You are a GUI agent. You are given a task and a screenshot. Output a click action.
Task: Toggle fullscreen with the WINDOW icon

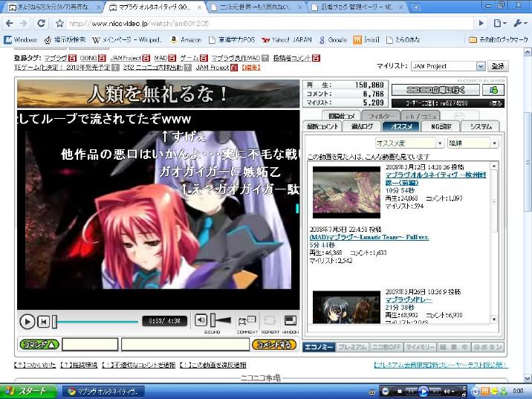[x=290, y=320]
